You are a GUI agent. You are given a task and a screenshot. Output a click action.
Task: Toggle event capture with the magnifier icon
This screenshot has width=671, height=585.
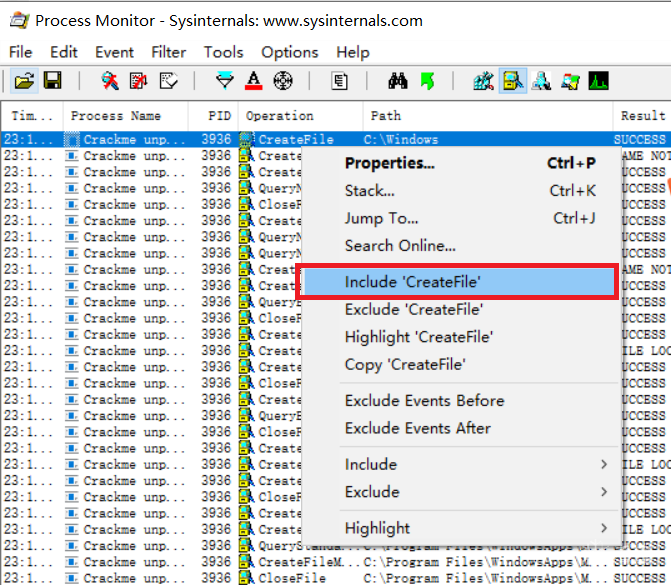coord(110,80)
